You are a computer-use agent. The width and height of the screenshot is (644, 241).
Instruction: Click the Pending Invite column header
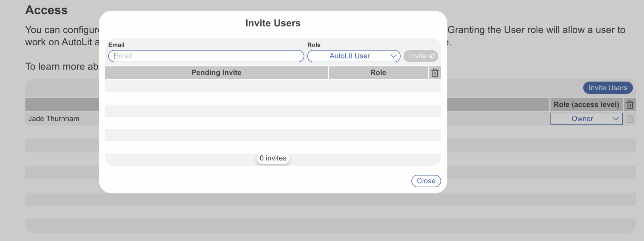click(x=216, y=73)
